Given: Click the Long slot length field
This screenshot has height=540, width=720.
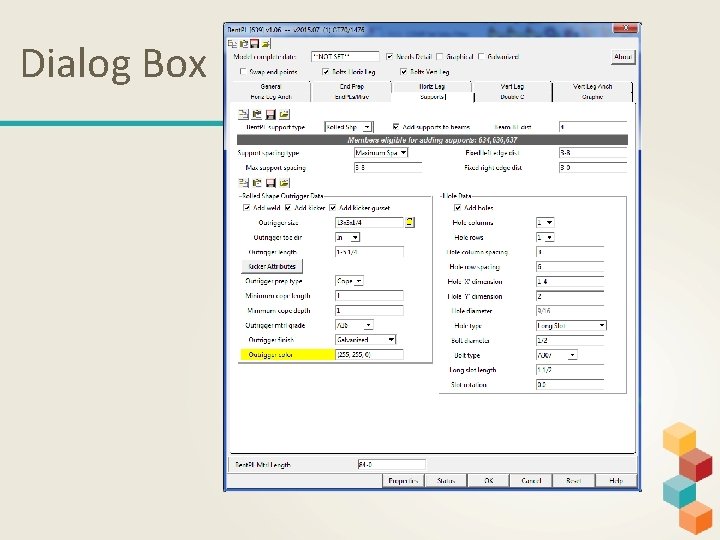Looking at the screenshot, I should click(x=570, y=370).
